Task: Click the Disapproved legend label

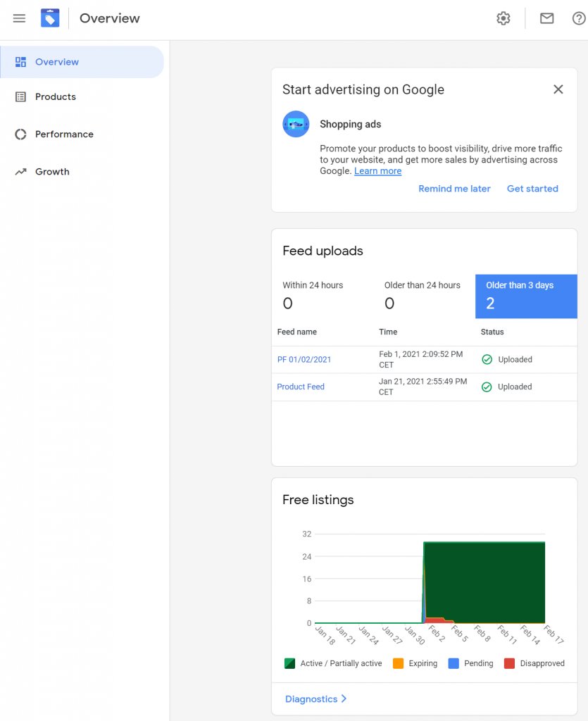Action: (542, 663)
